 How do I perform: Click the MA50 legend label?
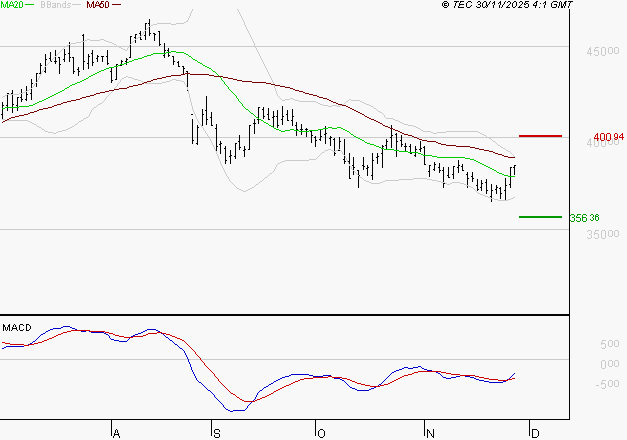pyautogui.click(x=98, y=5)
